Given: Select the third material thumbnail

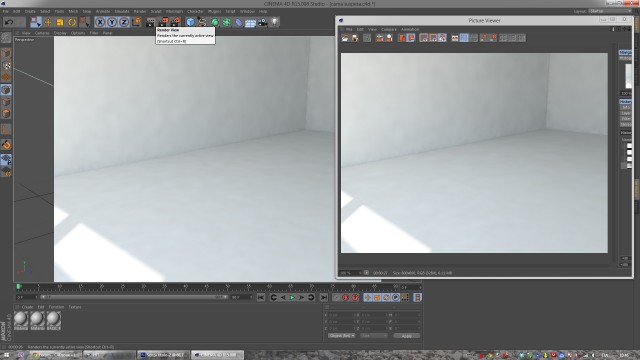Looking at the screenshot, I should (x=53, y=320).
